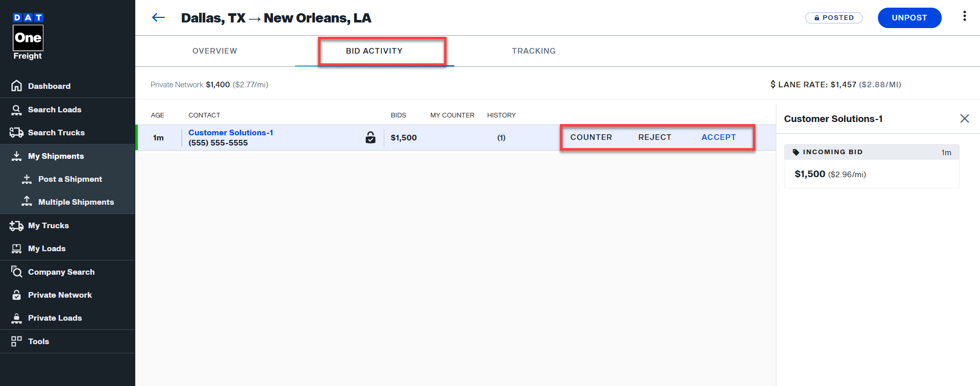Click the DAT One Freight logo
Screen dimensions: 980x386
click(x=28, y=37)
